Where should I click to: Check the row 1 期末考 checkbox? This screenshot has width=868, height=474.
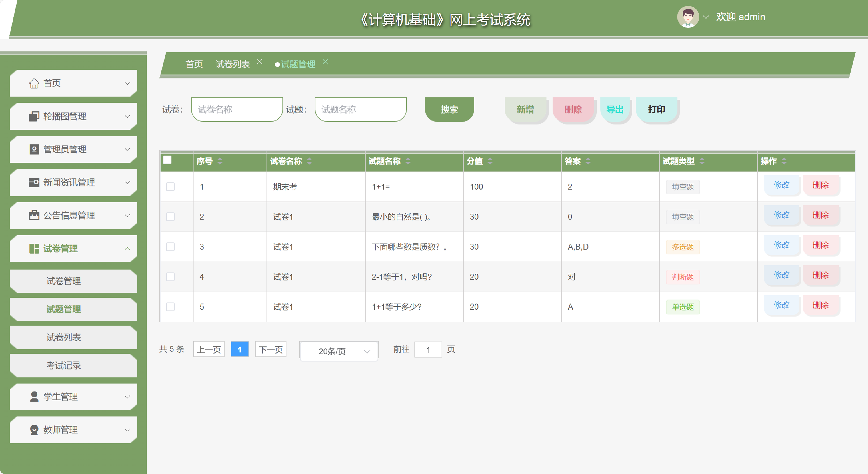pyautogui.click(x=170, y=187)
